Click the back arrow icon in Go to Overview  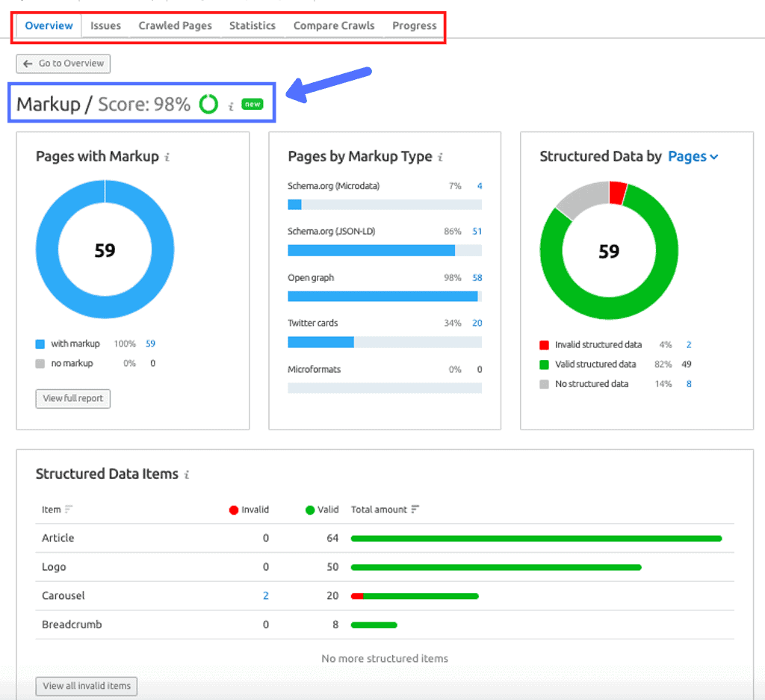pyautogui.click(x=28, y=64)
